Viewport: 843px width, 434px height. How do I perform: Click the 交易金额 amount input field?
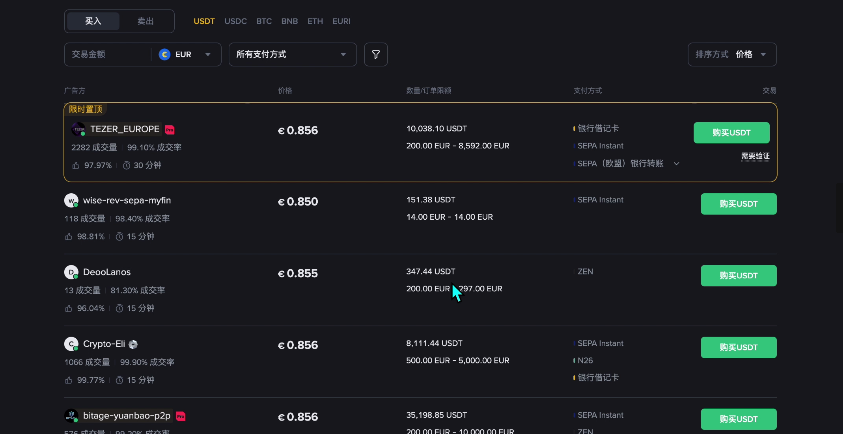pos(108,55)
